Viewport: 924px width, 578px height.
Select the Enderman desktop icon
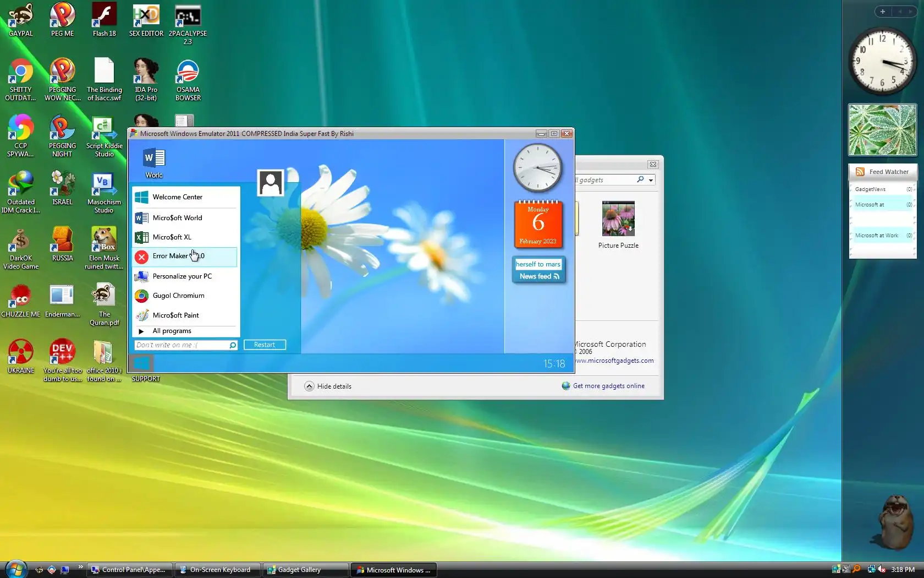(x=62, y=301)
